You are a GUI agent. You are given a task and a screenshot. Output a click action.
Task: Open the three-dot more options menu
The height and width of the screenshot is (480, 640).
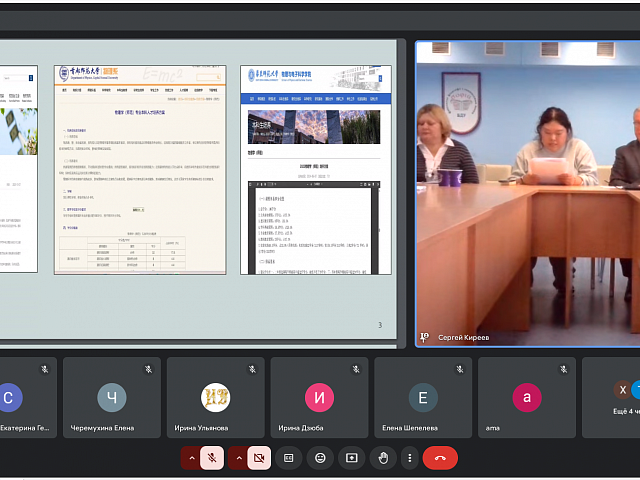coord(408,457)
